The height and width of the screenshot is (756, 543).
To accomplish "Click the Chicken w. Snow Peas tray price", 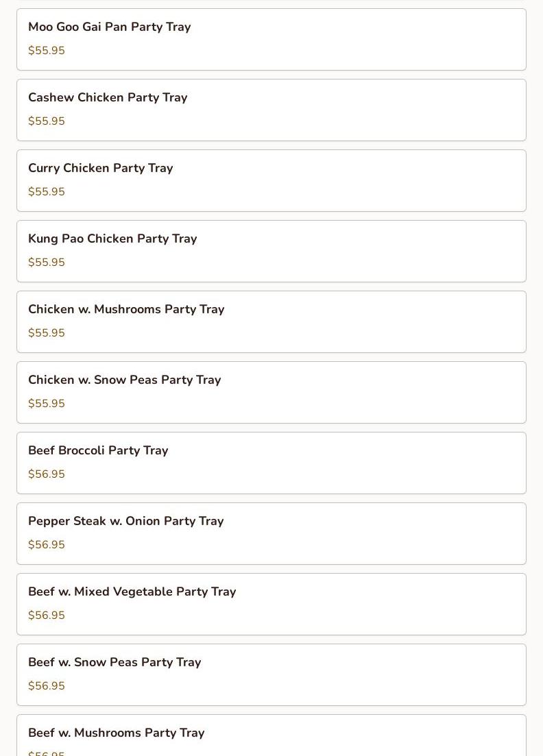I will point(47,404).
